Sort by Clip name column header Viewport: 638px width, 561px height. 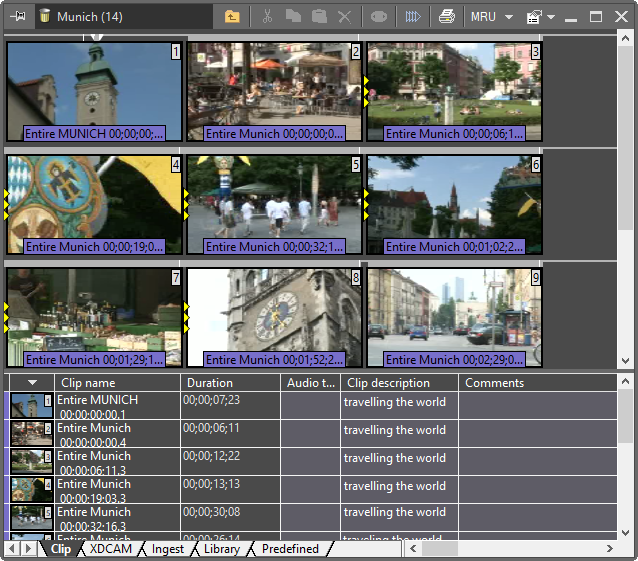point(117,383)
